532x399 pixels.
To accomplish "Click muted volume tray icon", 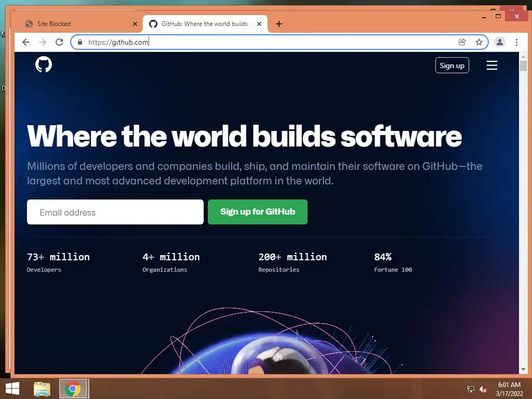I will [483, 389].
